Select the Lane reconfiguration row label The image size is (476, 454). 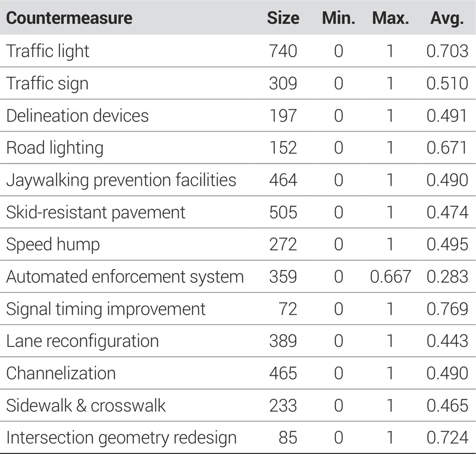(82, 341)
